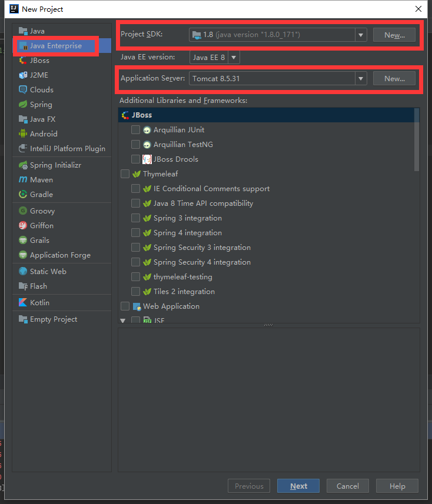Enable the Thymeleaf framework checkbox
The image size is (432, 504).
coord(125,174)
